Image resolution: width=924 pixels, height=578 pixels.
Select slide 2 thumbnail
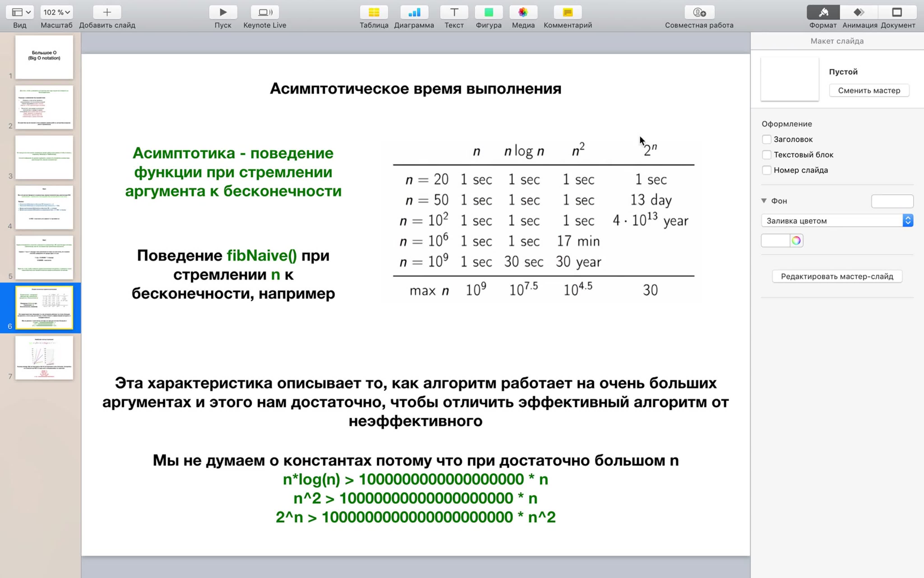pos(44,107)
